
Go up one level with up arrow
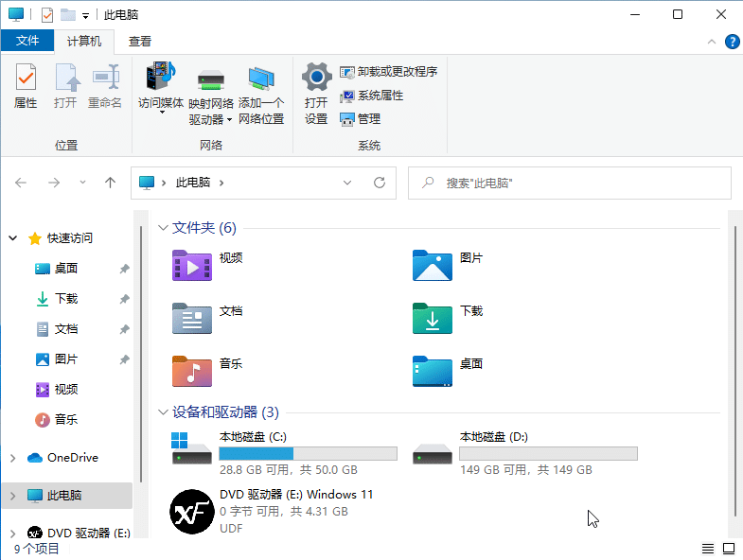tap(111, 183)
